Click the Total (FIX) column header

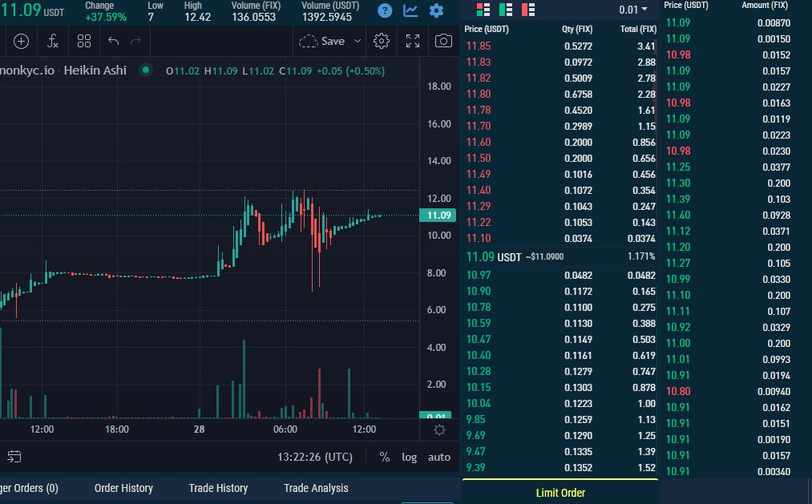coord(638,30)
